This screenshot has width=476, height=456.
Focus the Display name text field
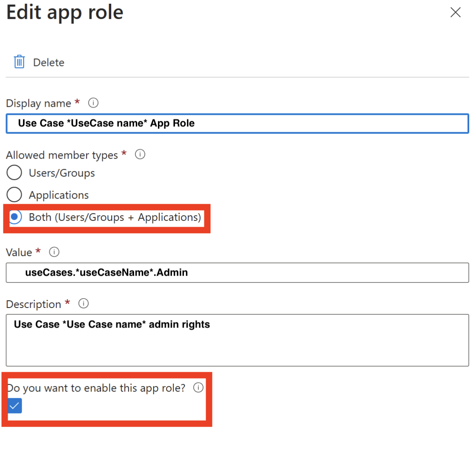(x=237, y=124)
